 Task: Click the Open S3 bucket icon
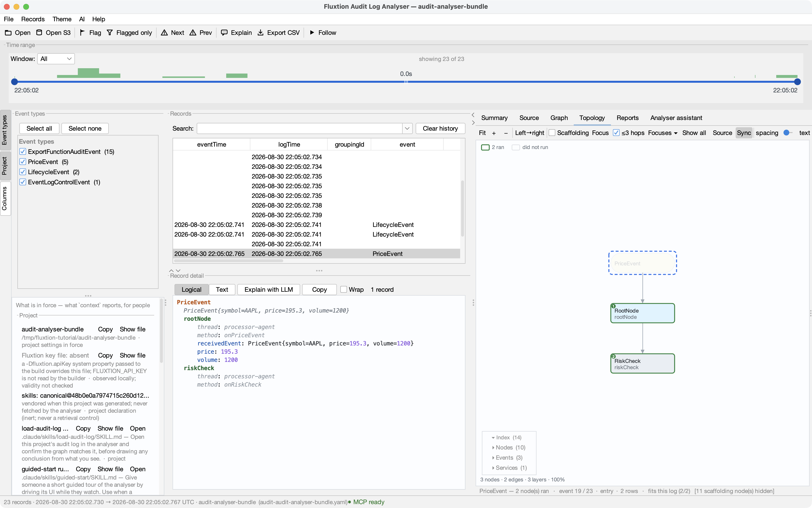39,33
